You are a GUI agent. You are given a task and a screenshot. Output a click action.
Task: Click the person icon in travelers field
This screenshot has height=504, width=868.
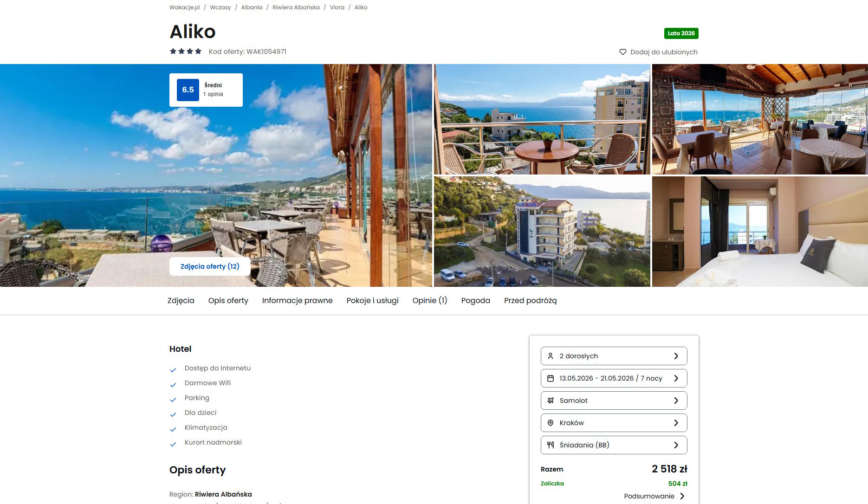point(551,356)
